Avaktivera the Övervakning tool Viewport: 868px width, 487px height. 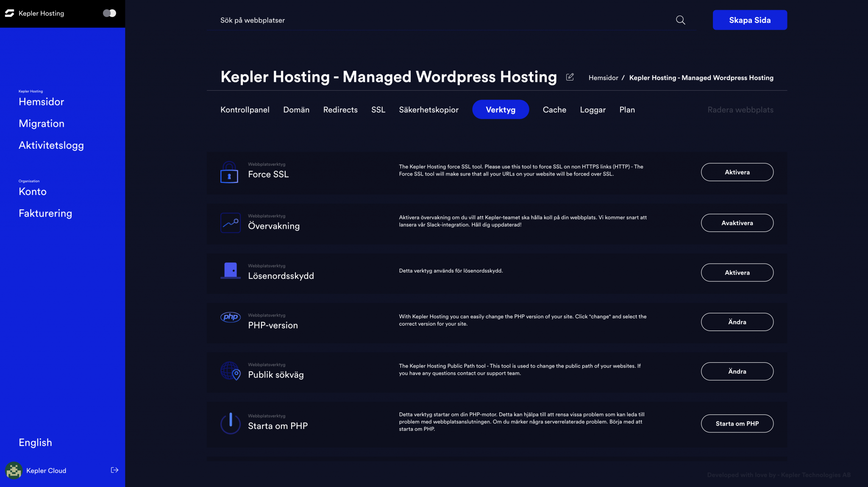point(737,223)
